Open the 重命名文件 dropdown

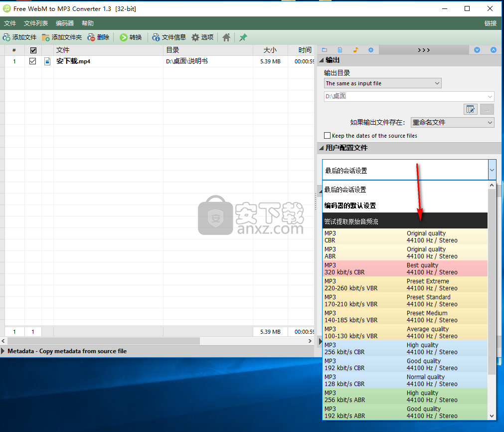pyautogui.click(x=453, y=122)
